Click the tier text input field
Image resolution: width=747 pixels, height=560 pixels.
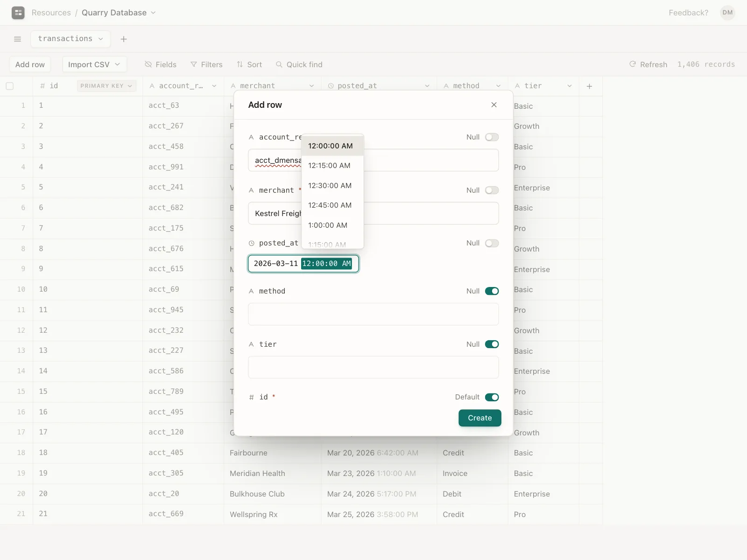373,367
